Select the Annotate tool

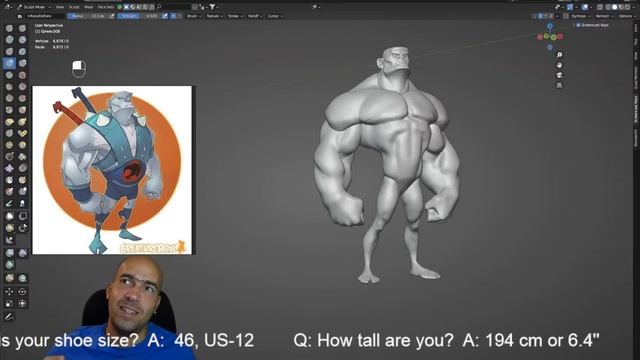click(x=9, y=316)
